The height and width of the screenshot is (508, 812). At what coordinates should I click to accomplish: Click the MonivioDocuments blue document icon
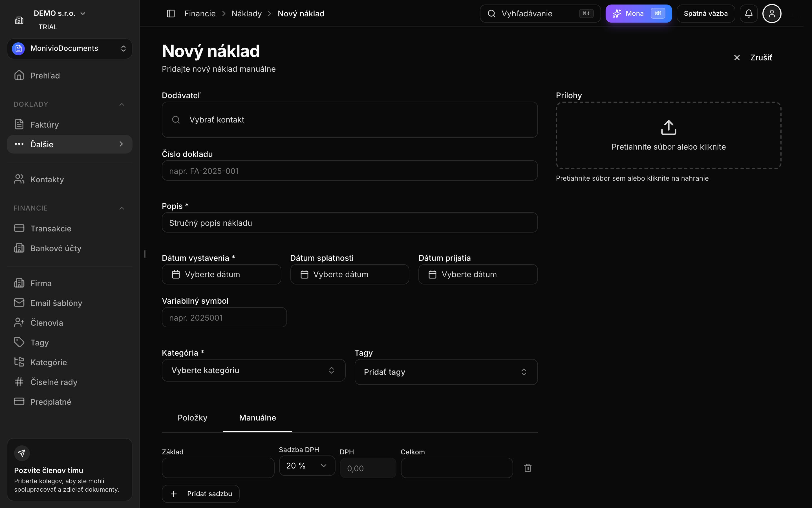tap(18, 49)
